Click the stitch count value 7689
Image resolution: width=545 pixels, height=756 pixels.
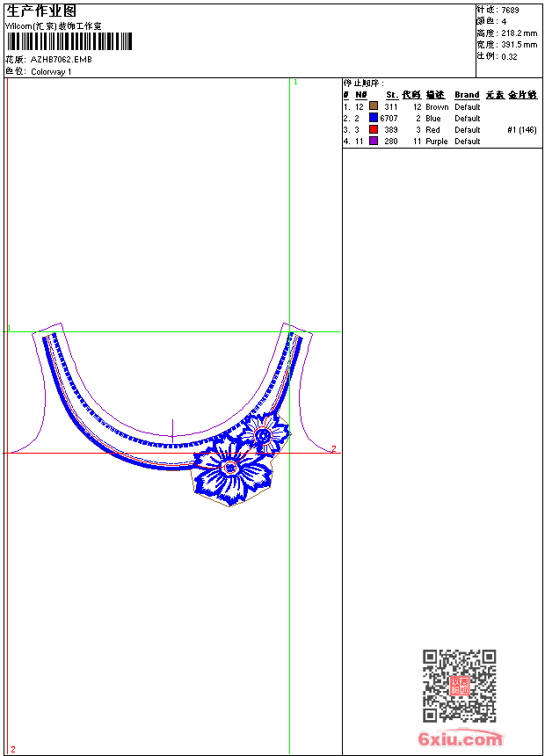510,11
